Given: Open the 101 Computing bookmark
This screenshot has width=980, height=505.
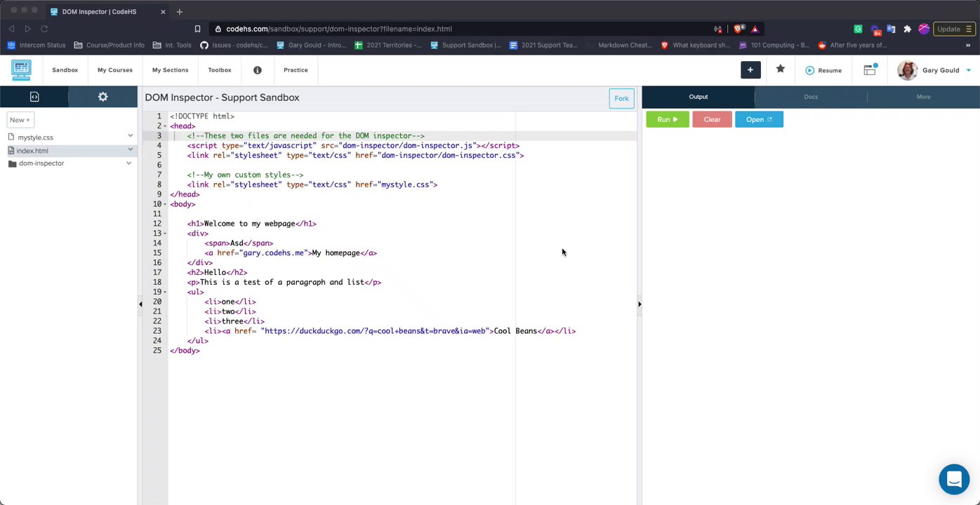Looking at the screenshot, I should click(x=774, y=45).
